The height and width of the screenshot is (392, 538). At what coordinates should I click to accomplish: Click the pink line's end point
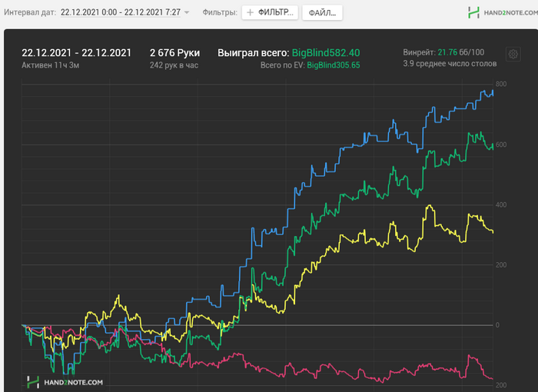(x=493, y=379)
